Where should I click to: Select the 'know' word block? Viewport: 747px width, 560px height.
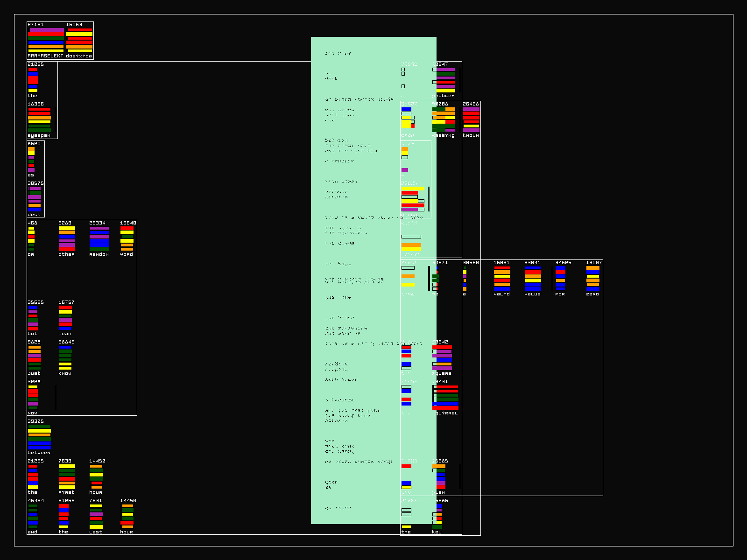65,357
